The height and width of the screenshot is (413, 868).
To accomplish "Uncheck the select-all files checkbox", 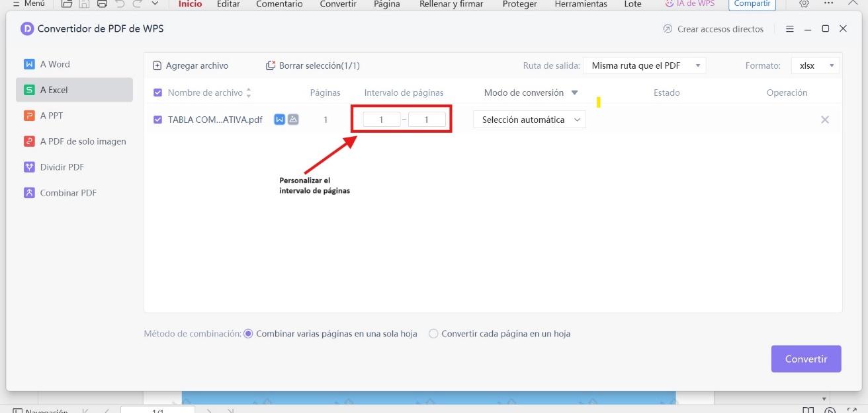I will click(x=157, y=92).
